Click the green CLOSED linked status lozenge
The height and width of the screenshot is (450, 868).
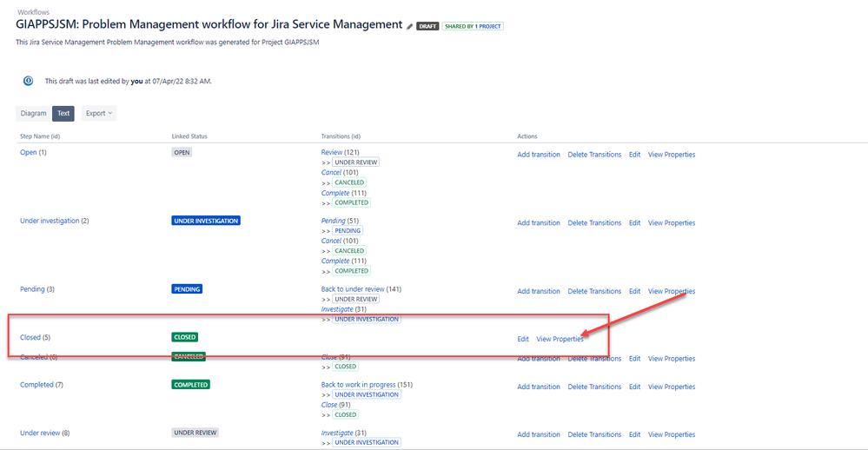(x=185, y=337)
